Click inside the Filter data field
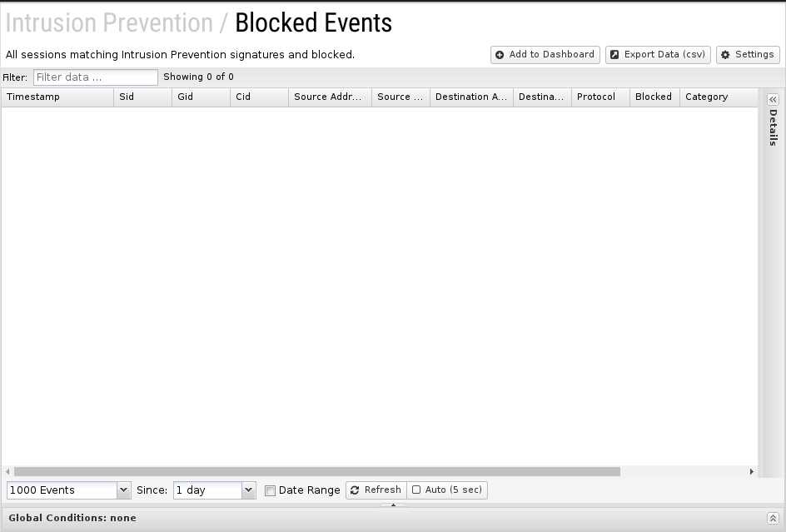Viewport: 786px width, 532px height. pyautogui.click(x=95, y=77)
